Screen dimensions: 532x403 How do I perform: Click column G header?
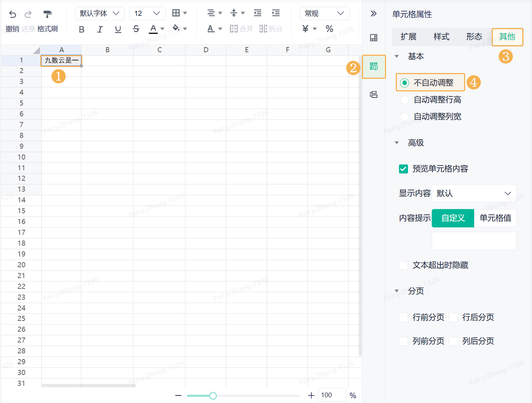(328, 50)
